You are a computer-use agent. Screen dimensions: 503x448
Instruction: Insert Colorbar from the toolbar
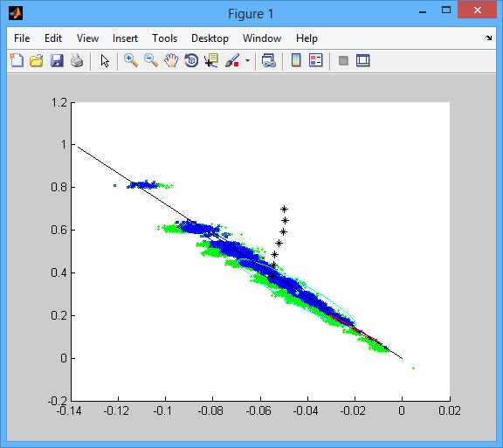pyautogui.click(x=296, y=60)
